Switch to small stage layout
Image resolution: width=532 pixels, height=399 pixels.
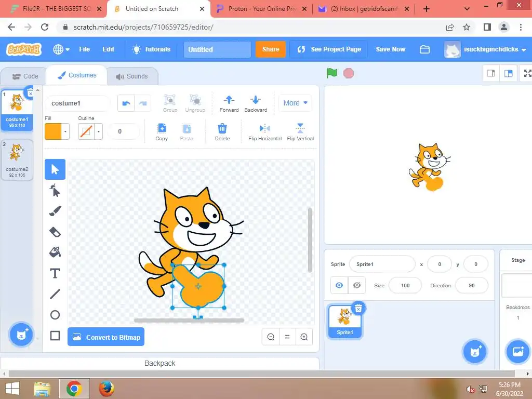point(490,73)
